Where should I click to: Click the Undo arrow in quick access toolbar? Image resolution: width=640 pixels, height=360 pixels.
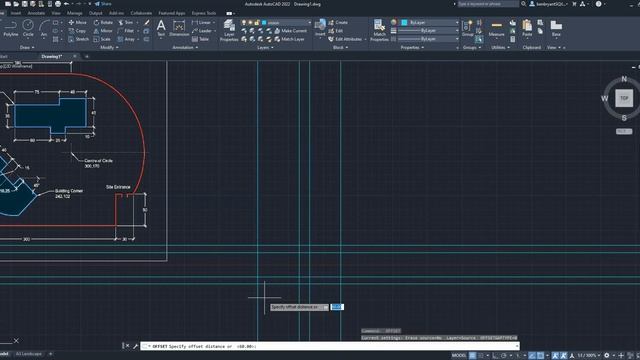[67, 4]
